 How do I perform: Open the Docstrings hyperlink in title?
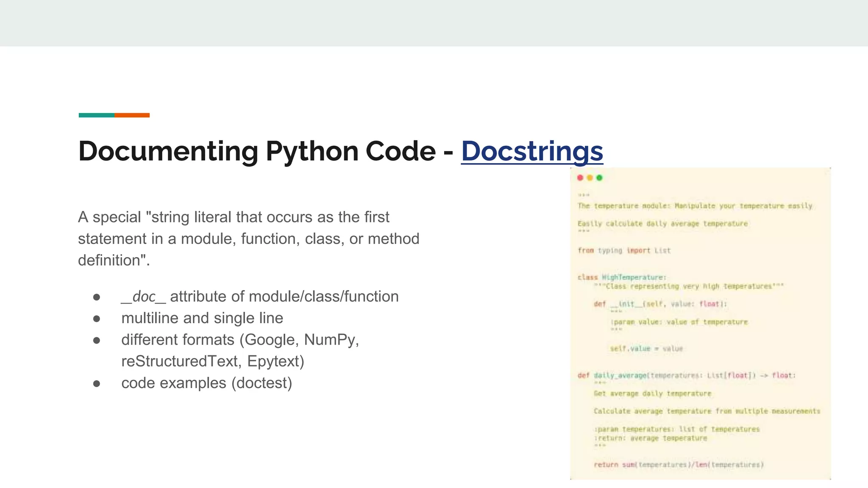tap(531, 151)
